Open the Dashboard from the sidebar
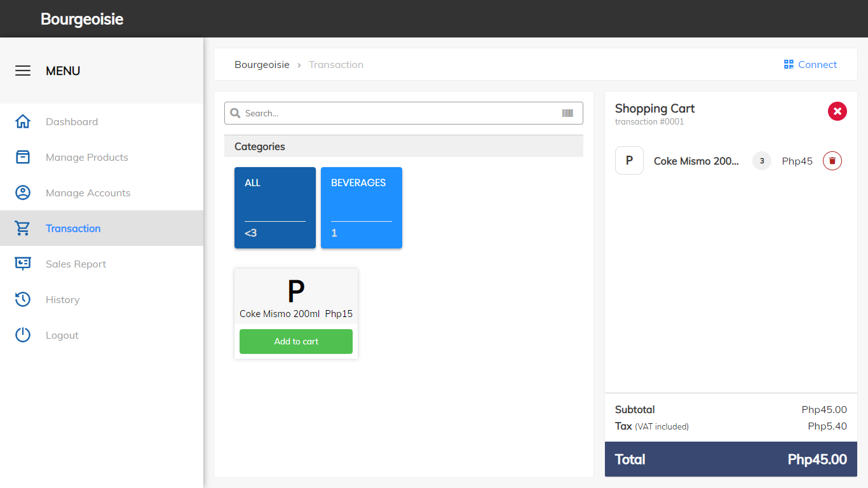Image resolution: width=868 pixels, height=488 pixels. click(x=72, y=121)
